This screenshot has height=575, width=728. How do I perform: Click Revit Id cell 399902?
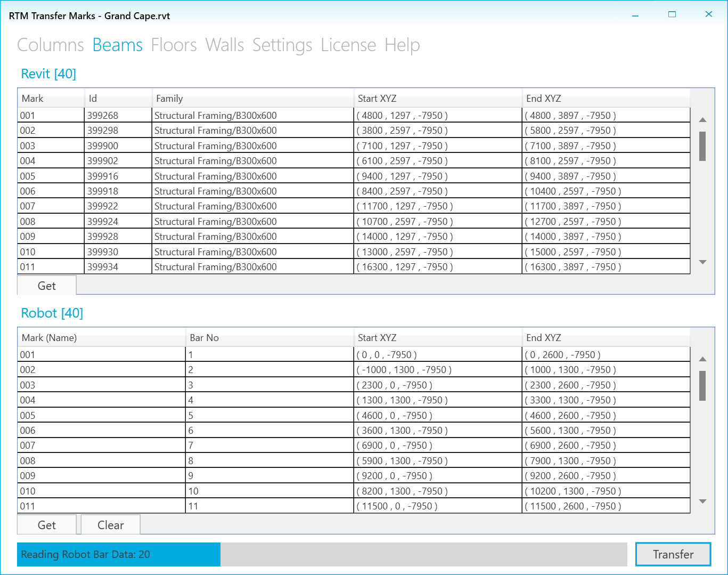118,161
